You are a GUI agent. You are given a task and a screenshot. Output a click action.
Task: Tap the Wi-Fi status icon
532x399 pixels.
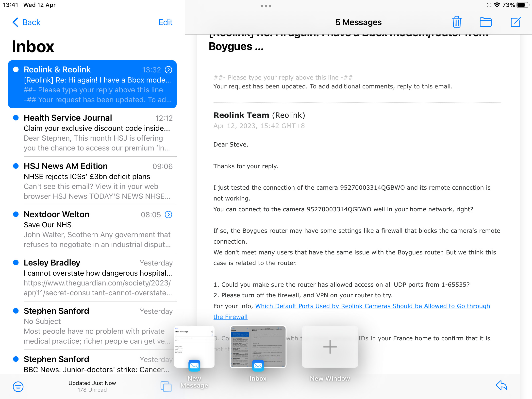[x=497, y=5]
